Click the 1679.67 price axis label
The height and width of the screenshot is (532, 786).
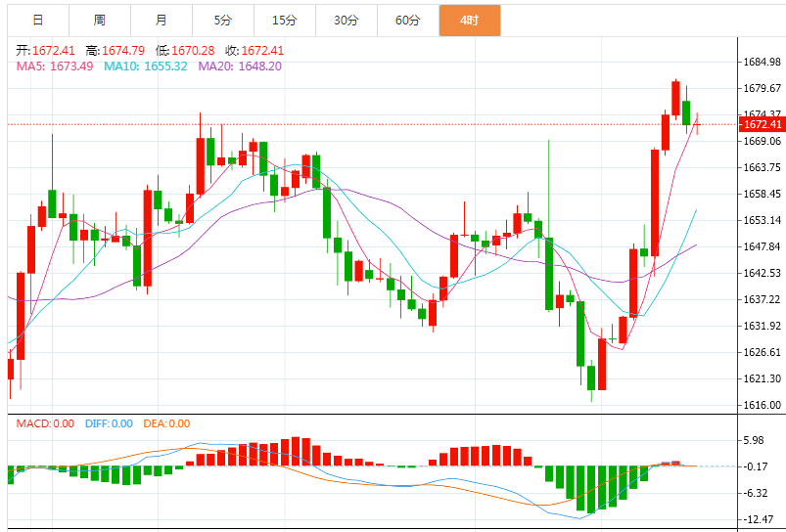tap(762, 89)
